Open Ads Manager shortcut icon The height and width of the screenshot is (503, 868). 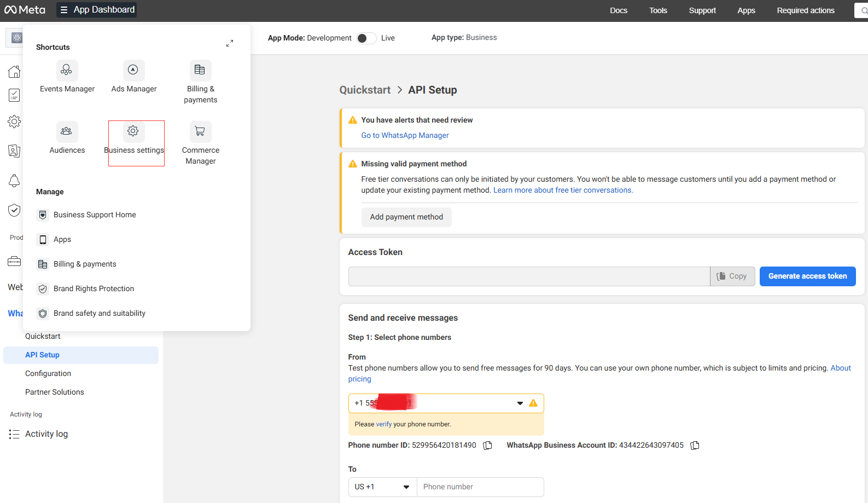133,70
